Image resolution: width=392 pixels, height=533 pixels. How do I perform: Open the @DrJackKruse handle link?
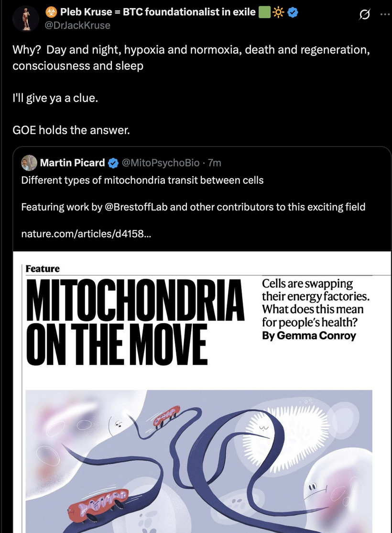78,25
